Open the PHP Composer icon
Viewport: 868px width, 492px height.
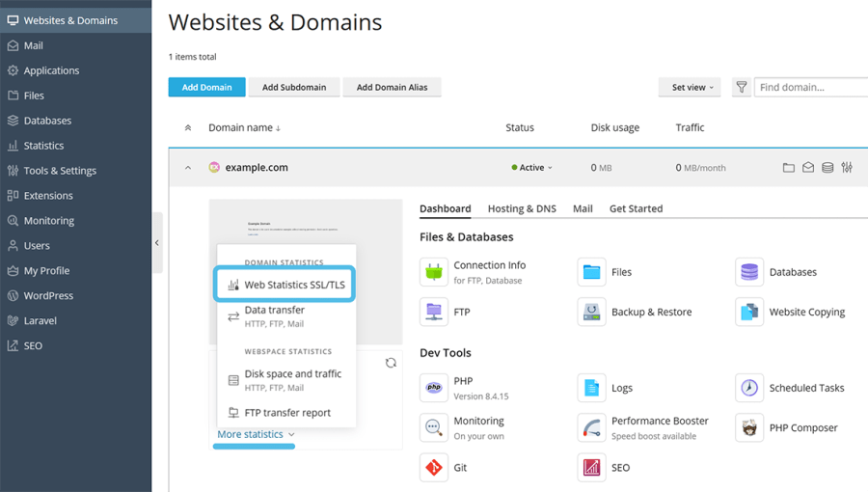749,427
